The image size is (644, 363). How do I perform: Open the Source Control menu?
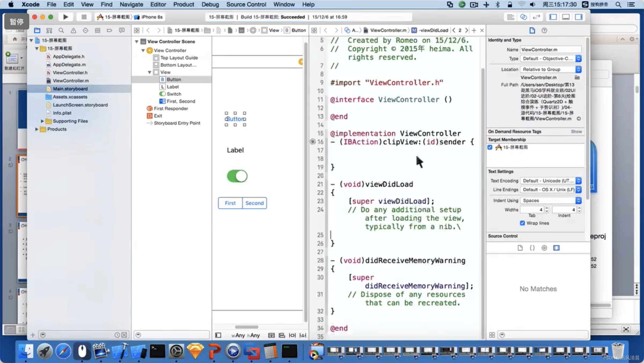coord(246,4)
